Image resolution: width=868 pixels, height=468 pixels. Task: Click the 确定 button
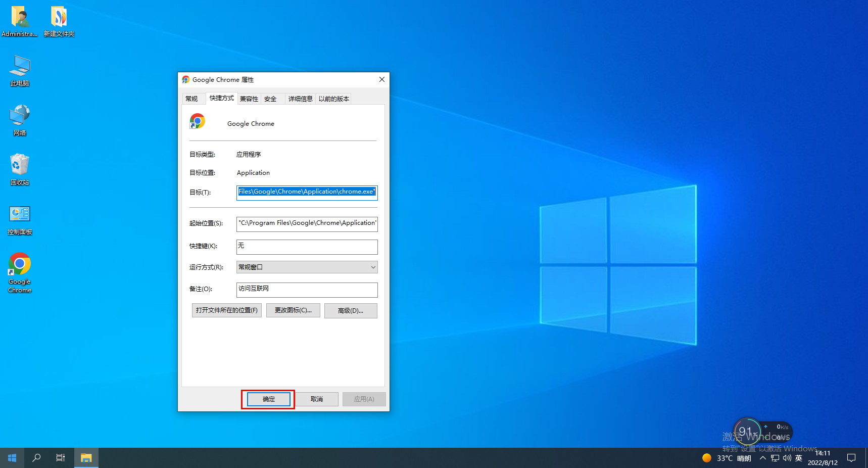coord(268,399)
